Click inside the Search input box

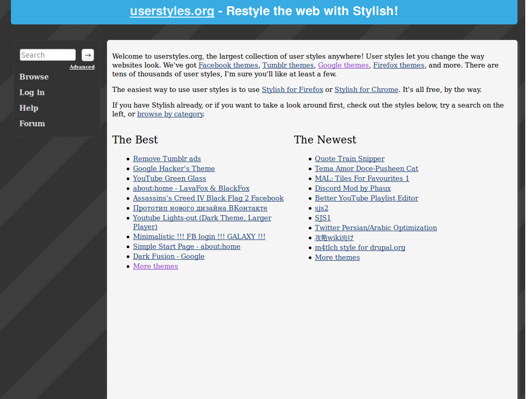pyautogui.click(x=47, y=55)
